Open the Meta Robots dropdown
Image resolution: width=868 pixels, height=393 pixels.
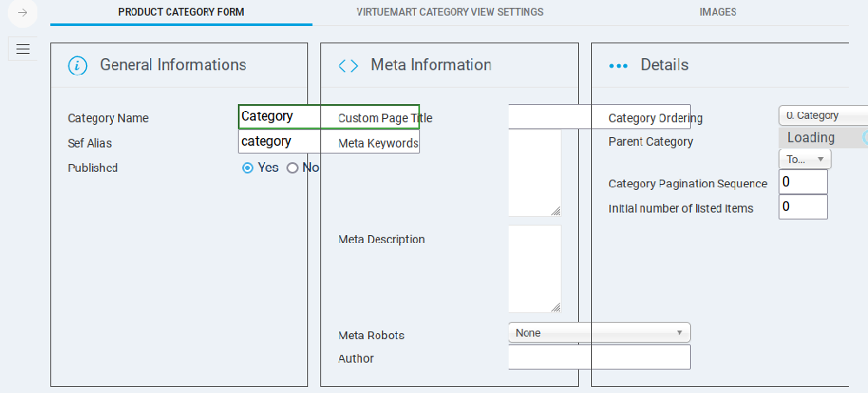tap(599, 332)
